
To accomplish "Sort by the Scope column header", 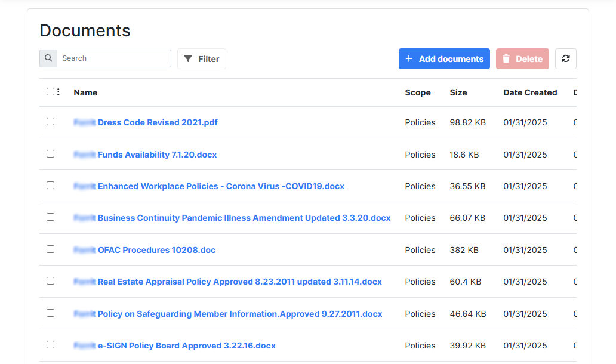I will pyautogui.click(x=418, y=92).
